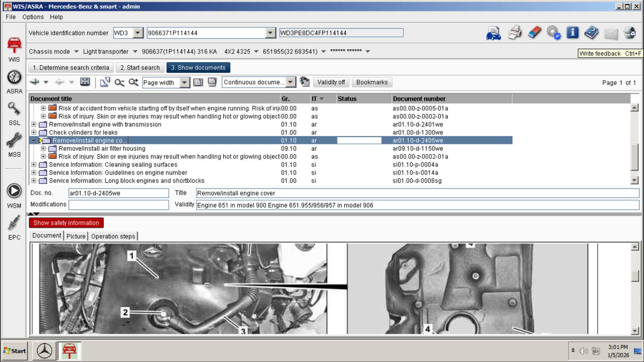
Task: Switch to the Operation steps tab
Action: tap(113, 237)
